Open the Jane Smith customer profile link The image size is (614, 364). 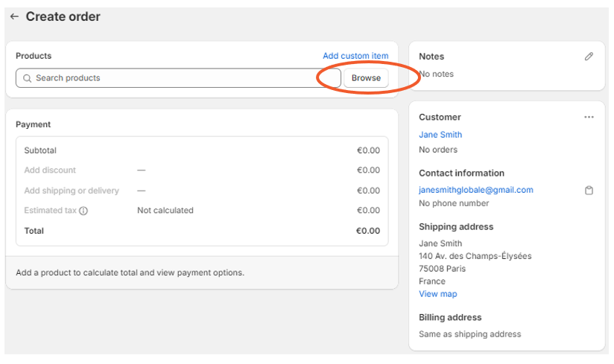(440, 135)
